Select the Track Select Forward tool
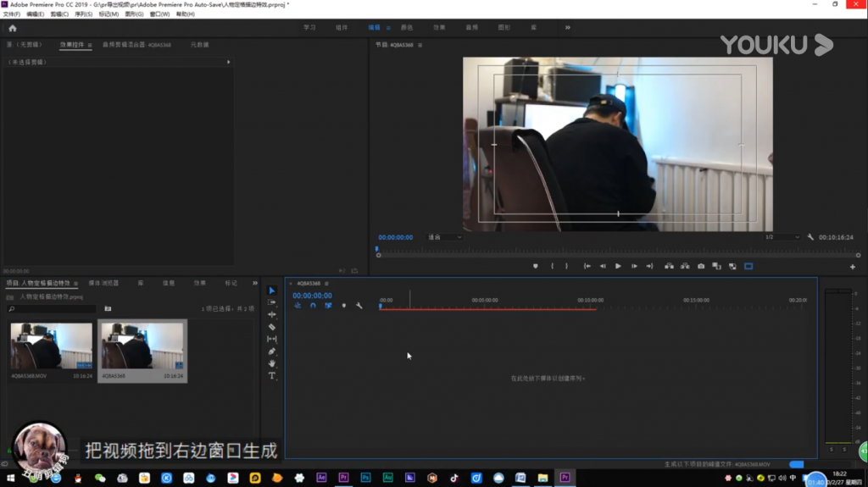 (272, 302)
